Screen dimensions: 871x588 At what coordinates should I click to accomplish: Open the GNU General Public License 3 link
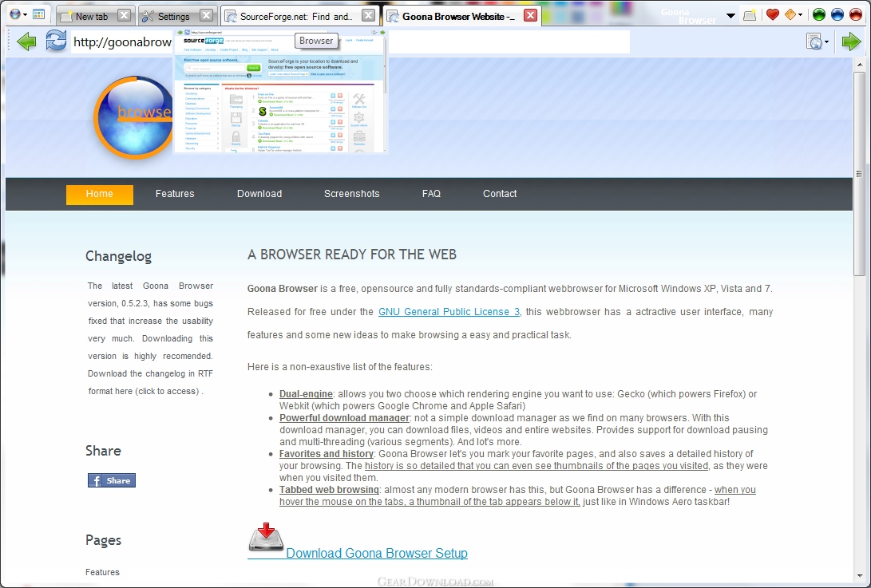pyautogui.click(x=449, y=311)
